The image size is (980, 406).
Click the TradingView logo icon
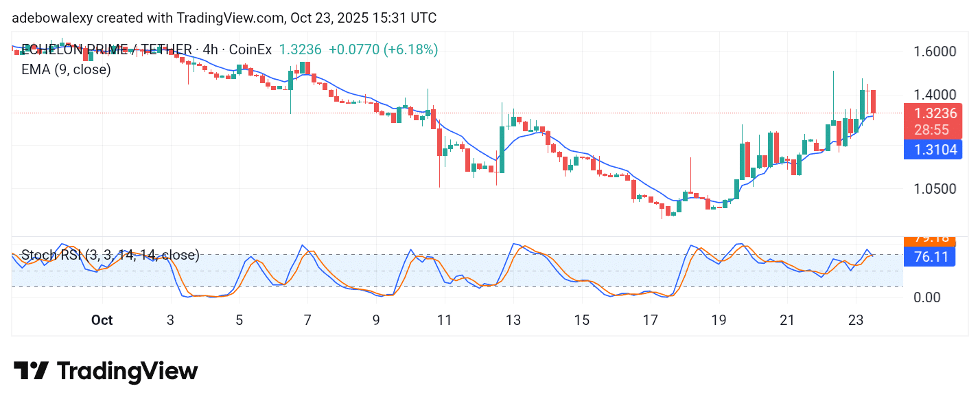pyautogui.click(x=31, y=371)
